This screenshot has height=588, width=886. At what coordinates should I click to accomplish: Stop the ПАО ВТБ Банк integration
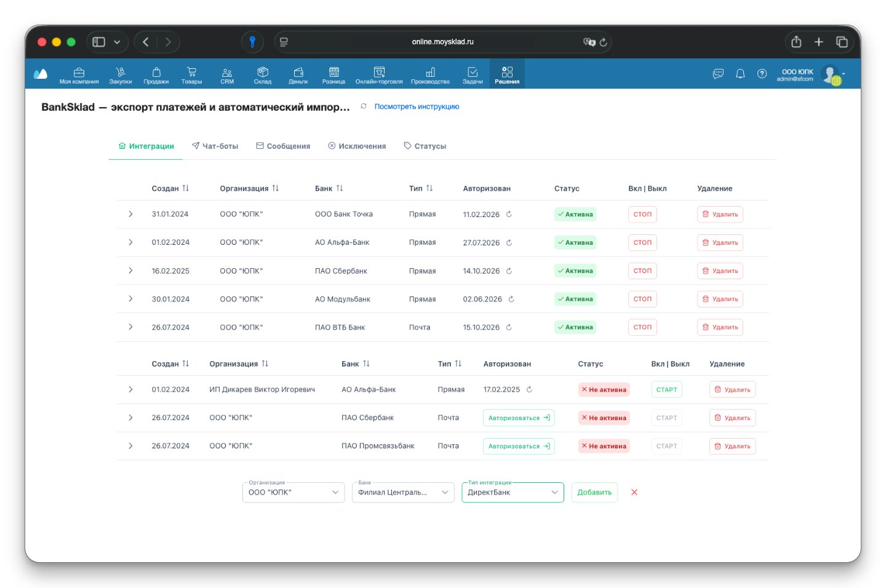click(642, 327)
